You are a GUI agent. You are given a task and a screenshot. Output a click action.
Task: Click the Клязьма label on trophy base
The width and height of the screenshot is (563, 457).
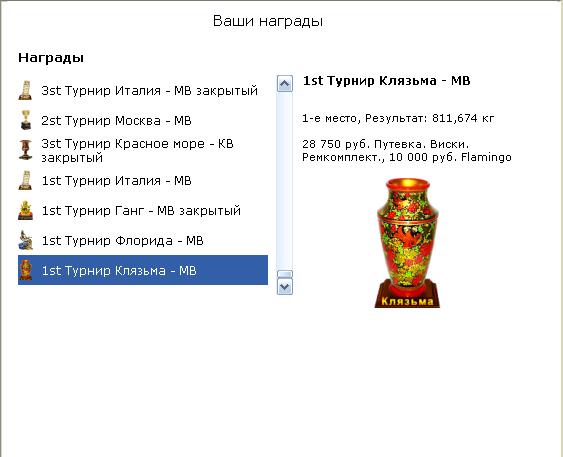click(407, 301)
